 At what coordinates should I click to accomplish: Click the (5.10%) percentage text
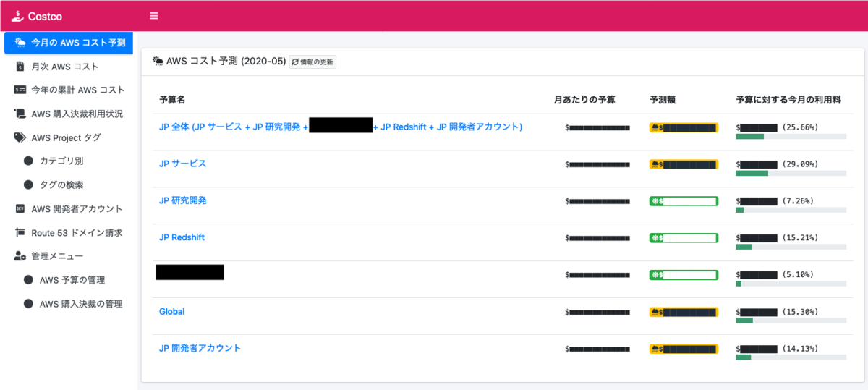point(797,274)
